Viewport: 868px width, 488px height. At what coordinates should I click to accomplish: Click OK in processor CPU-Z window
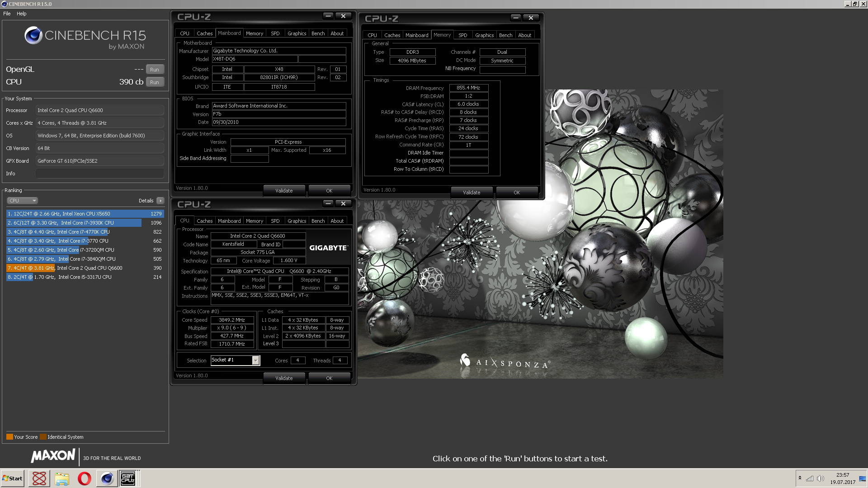[x=329, y=378]
